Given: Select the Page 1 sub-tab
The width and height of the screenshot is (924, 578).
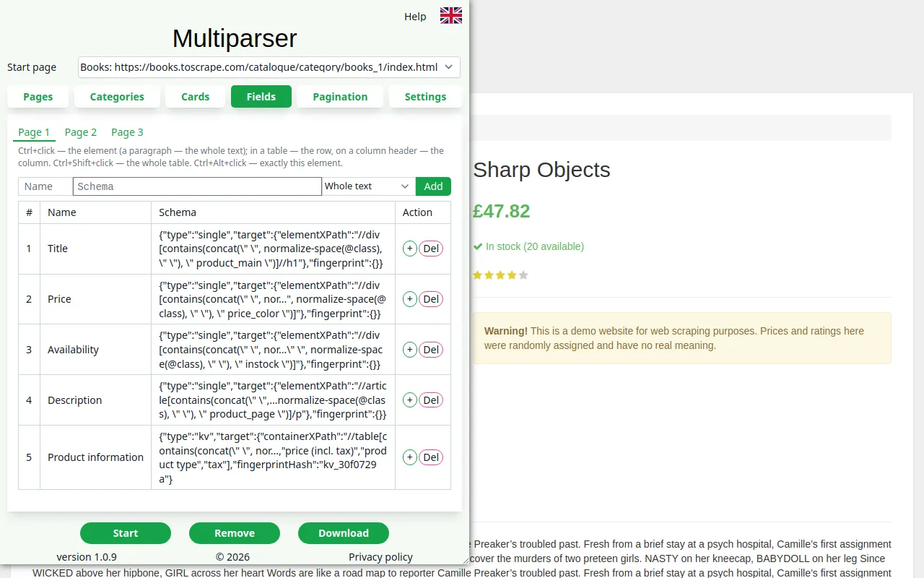Looking at the screenshot, I should click(34, 132).
